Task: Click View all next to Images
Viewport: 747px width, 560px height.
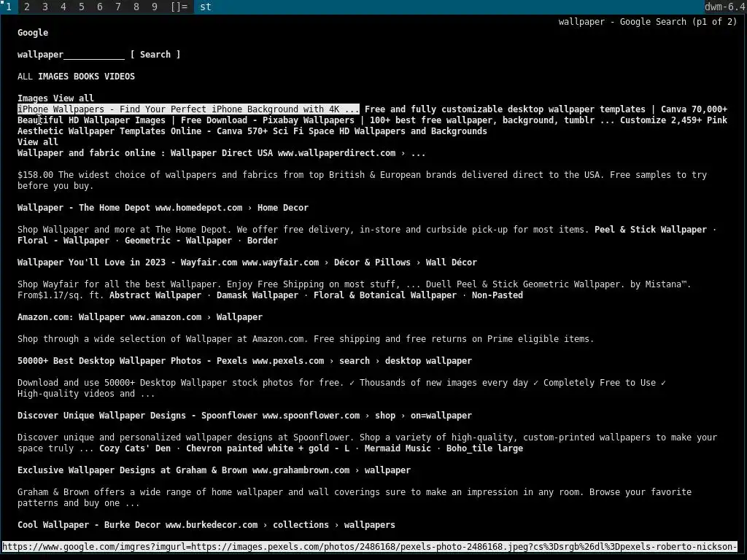Action: click(74, 98)
